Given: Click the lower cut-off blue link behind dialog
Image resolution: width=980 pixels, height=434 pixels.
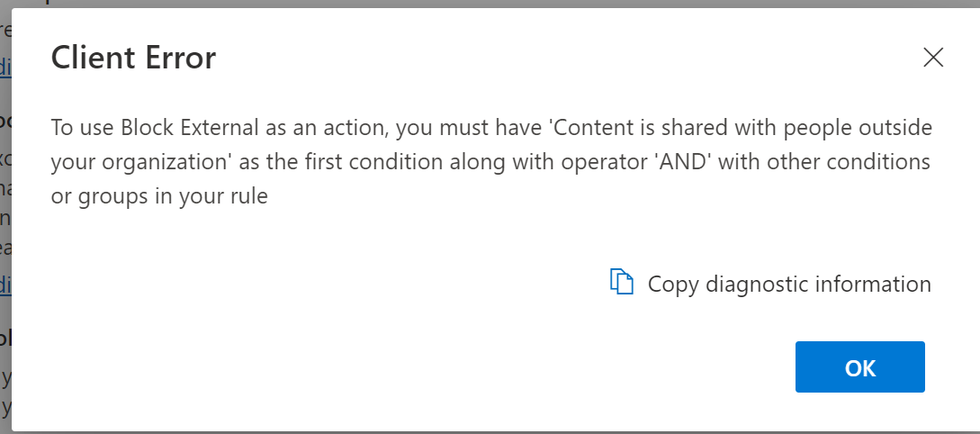Looking at the screenshot, I should click(x=5, y=285).
